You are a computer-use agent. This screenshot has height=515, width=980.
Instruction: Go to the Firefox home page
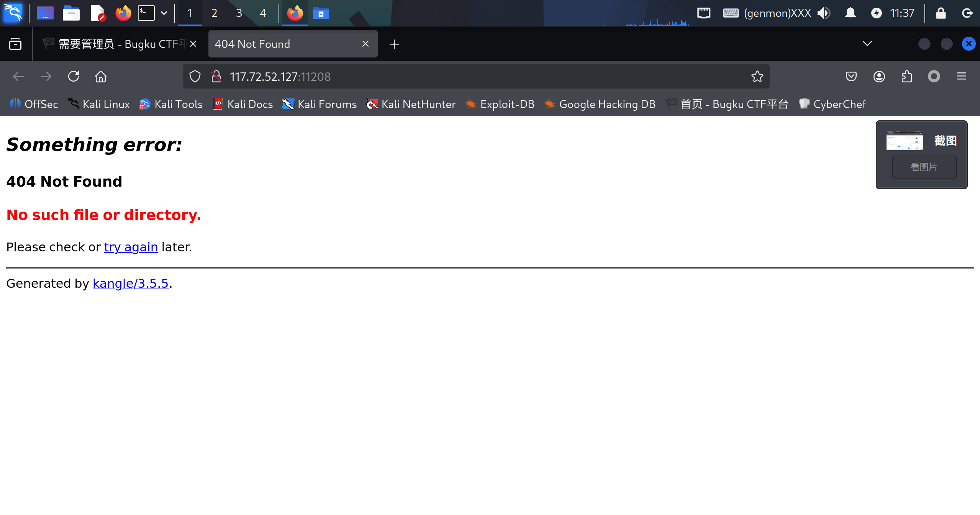pyautogui.click(x=101, y=77)
